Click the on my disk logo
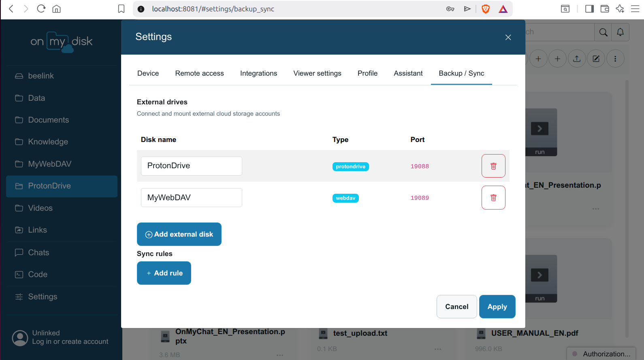Image resolution: width=644 pixels, height=360 pixels. pyautogui.click(x=62, y=42)
